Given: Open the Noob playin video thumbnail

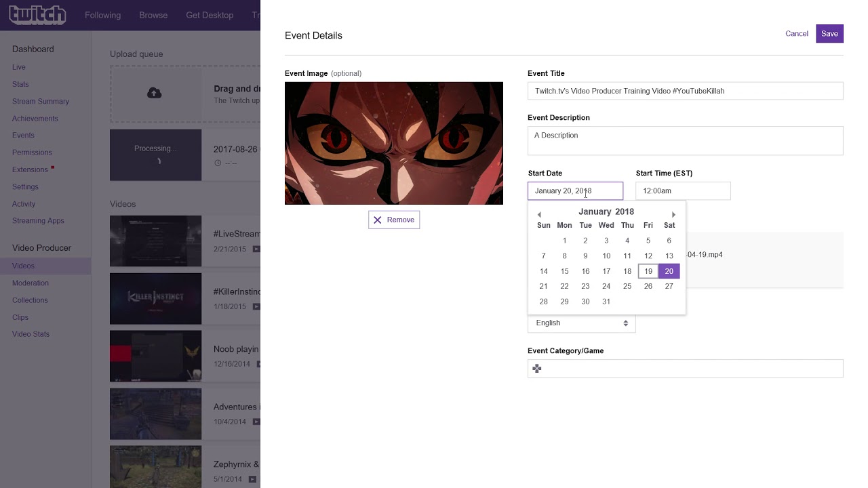Looking at the screenshot, I should pos(155,357).
